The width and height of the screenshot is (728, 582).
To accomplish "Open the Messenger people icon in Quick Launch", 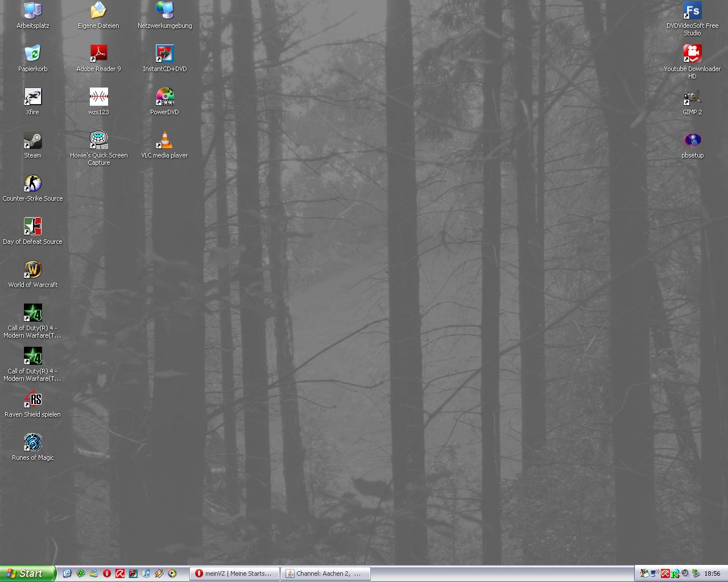I will [x=94, y=573].
